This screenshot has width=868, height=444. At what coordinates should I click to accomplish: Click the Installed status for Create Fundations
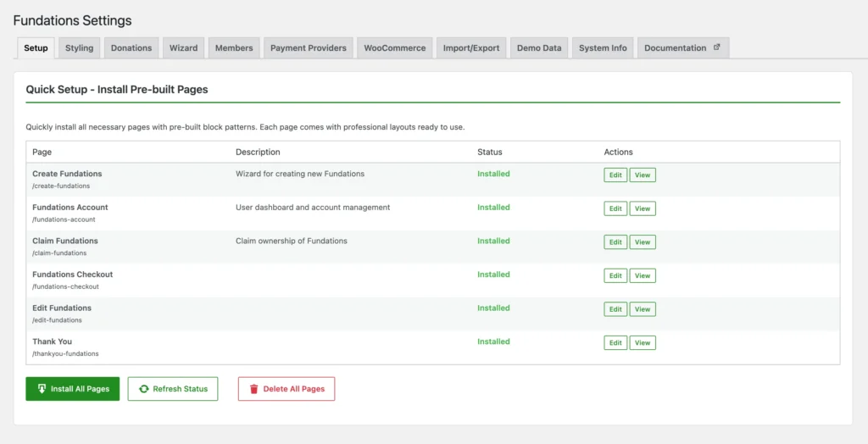coord(494,174)
